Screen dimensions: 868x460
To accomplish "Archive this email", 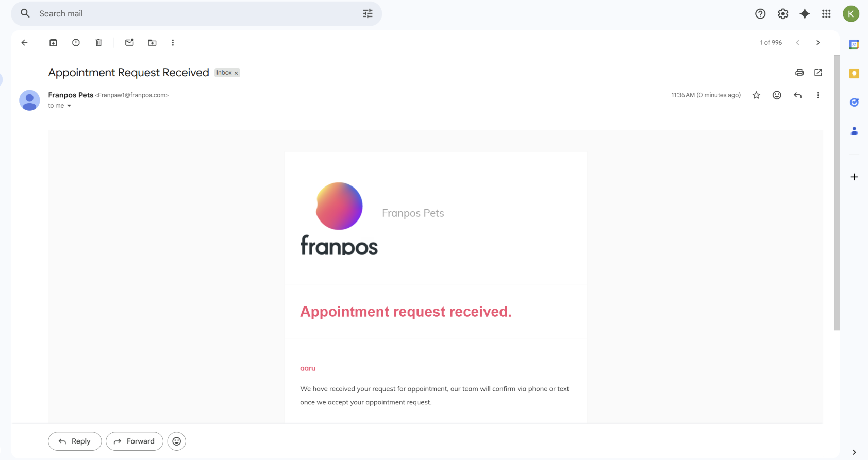I will click(53, 43).
